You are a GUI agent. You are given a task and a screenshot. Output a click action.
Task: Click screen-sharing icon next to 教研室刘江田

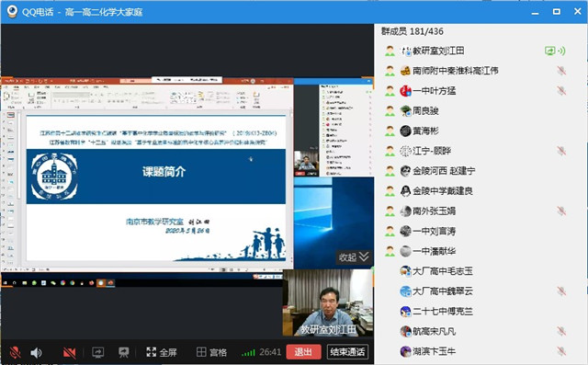tap(550, 51)
